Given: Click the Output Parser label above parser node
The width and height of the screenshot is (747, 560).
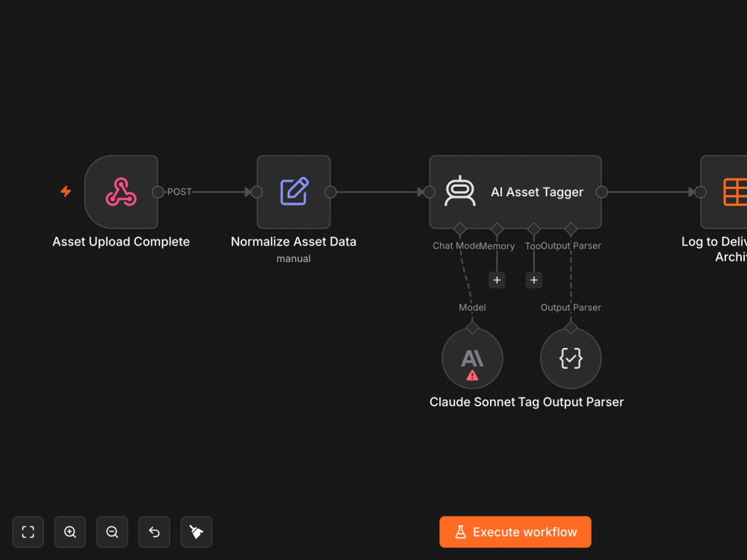Looking at the screenshot, I should click(571, 308).
